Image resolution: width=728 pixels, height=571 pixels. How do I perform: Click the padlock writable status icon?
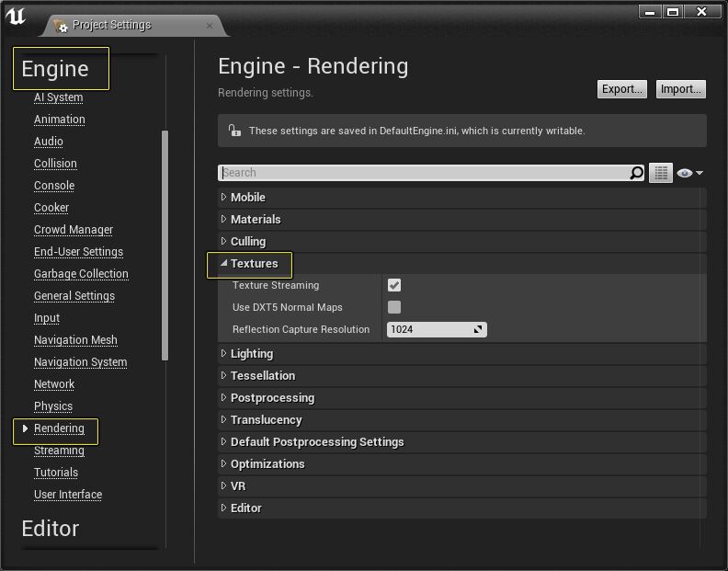[234, 131]
